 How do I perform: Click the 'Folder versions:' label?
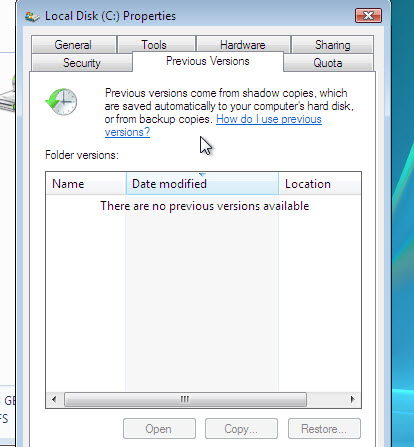82,155
